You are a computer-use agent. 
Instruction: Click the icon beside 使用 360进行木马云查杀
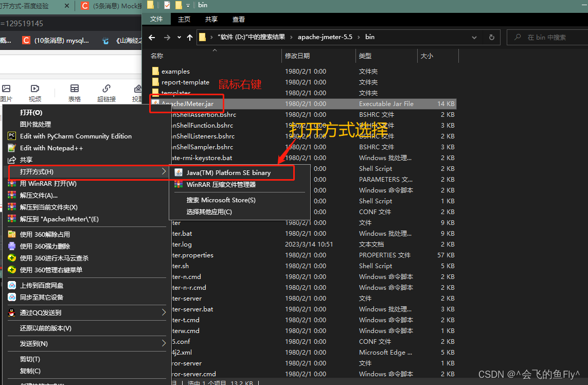(12, 258)
